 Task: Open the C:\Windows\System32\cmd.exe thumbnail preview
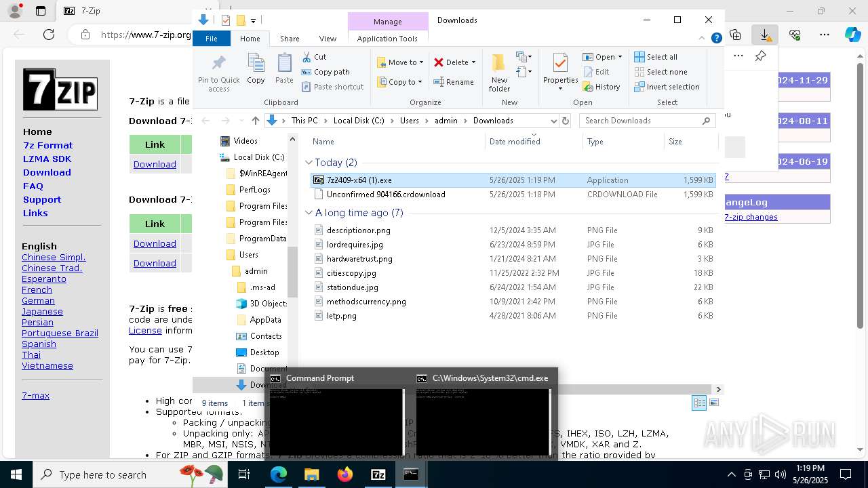484,414
